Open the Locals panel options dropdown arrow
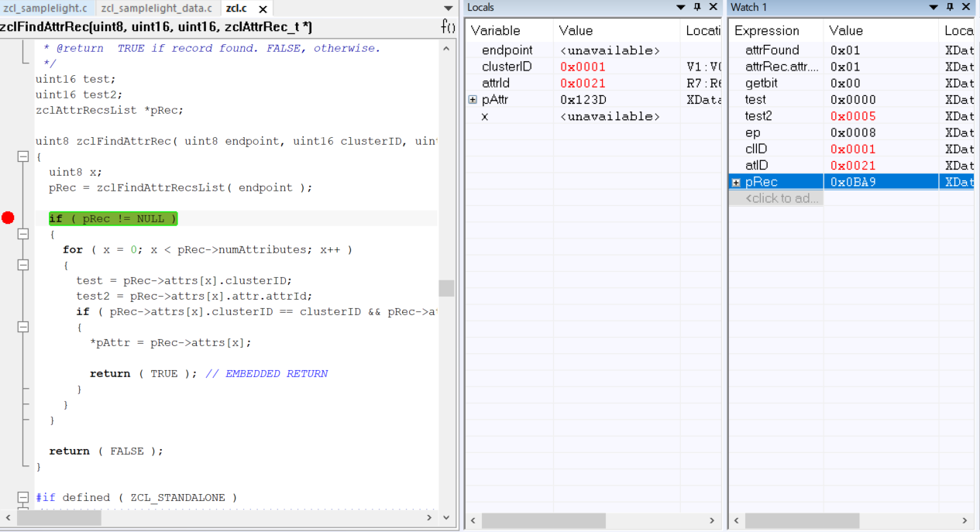980x532 pixels. pyautogui.click(x=681, y=7)
